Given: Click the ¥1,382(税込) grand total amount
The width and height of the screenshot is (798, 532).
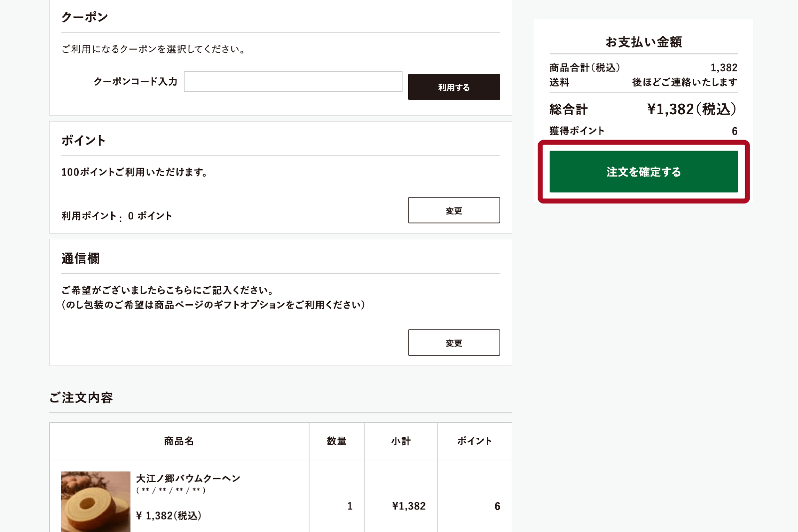Looking at the screenshot, I should [691, 109].
